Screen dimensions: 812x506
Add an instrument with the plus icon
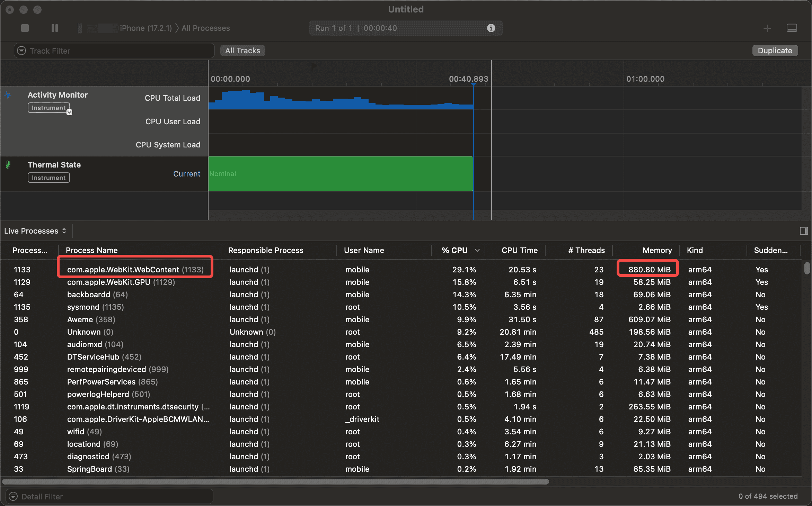(767, 28)
